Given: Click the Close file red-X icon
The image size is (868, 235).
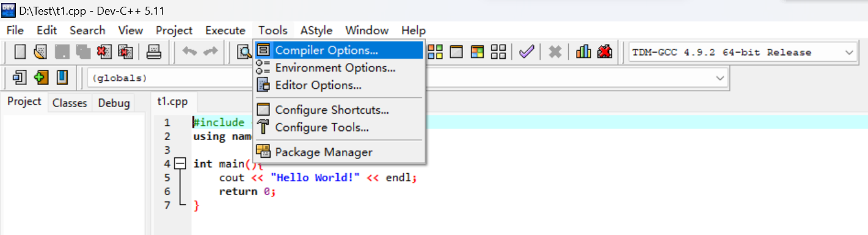Looking at the screenshot, I should click(104, 53).
